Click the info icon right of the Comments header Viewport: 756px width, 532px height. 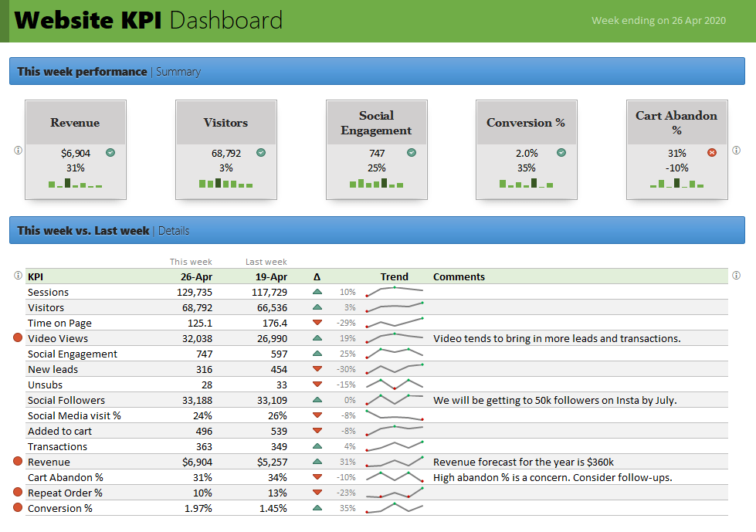click(x=737, y=276)
